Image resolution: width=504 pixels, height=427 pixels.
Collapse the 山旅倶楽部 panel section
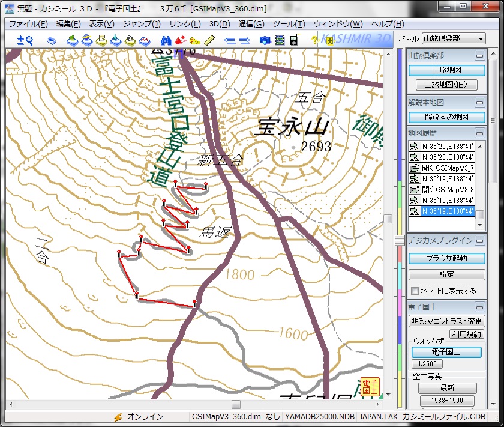(479, 56)
